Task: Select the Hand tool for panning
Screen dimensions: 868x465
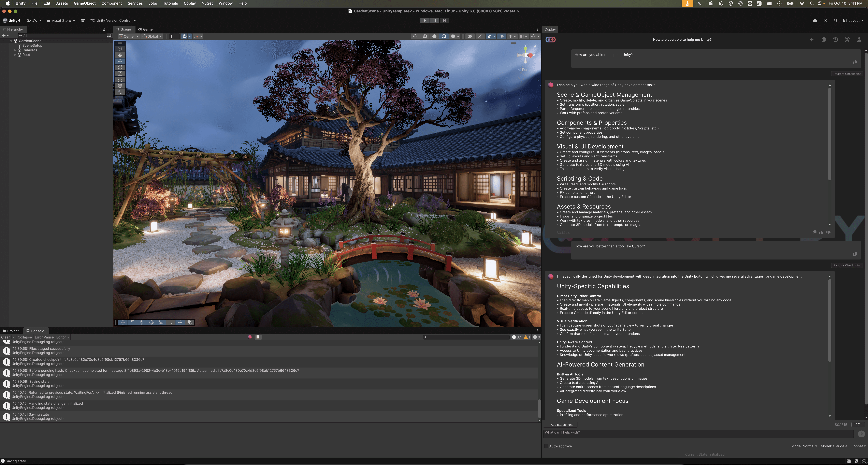Action: coord(120,55)
